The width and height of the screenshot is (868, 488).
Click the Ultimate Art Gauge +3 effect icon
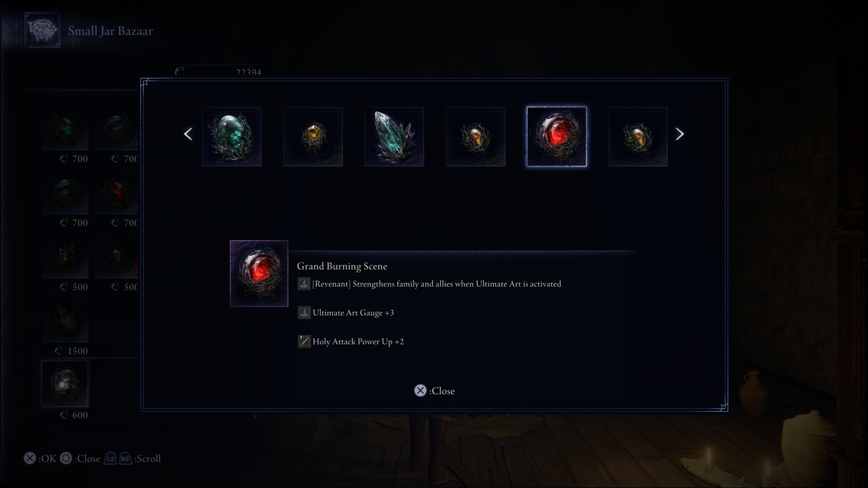click(304, 313)
